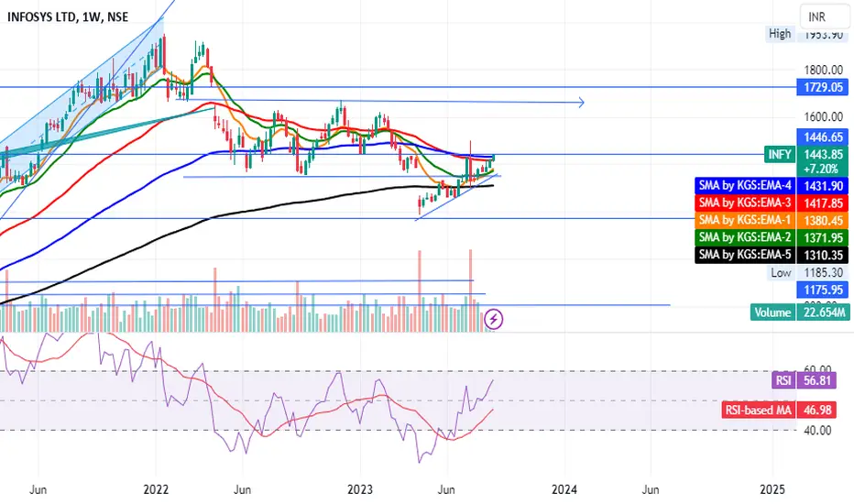Click the RSI value 56.81
The height and width of the screenshot is (504, 854).
point(817,380)
